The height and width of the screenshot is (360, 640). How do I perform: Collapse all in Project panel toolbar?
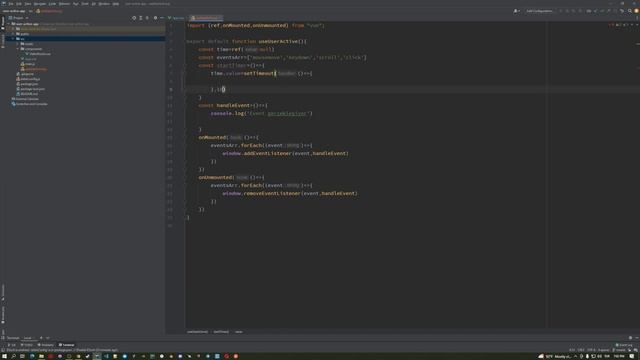(x=147, y=18)
